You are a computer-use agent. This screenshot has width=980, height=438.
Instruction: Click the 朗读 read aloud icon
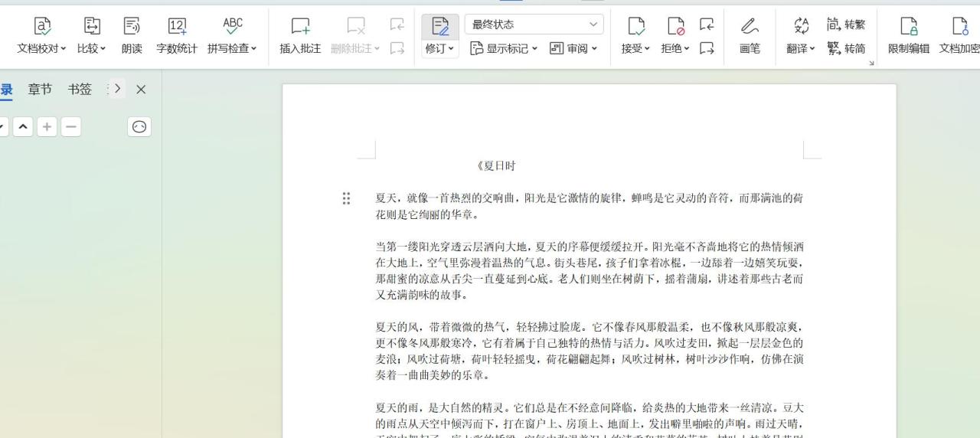point(132,36)
